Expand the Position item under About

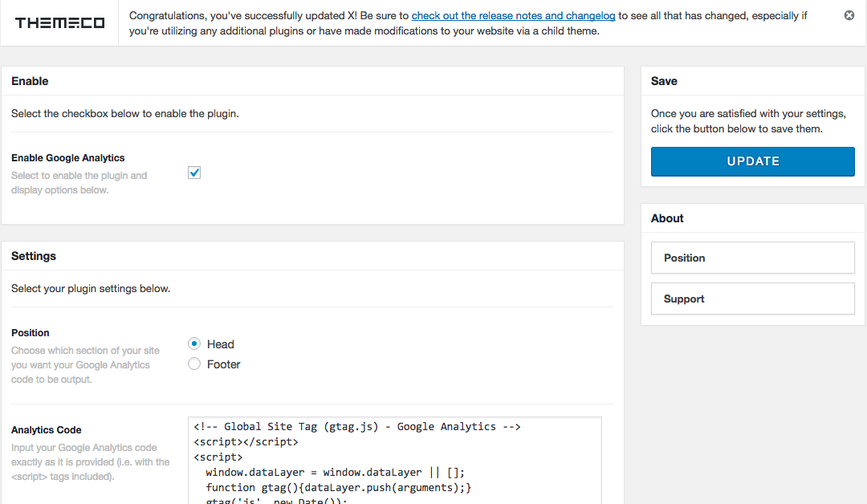(752, 258)
